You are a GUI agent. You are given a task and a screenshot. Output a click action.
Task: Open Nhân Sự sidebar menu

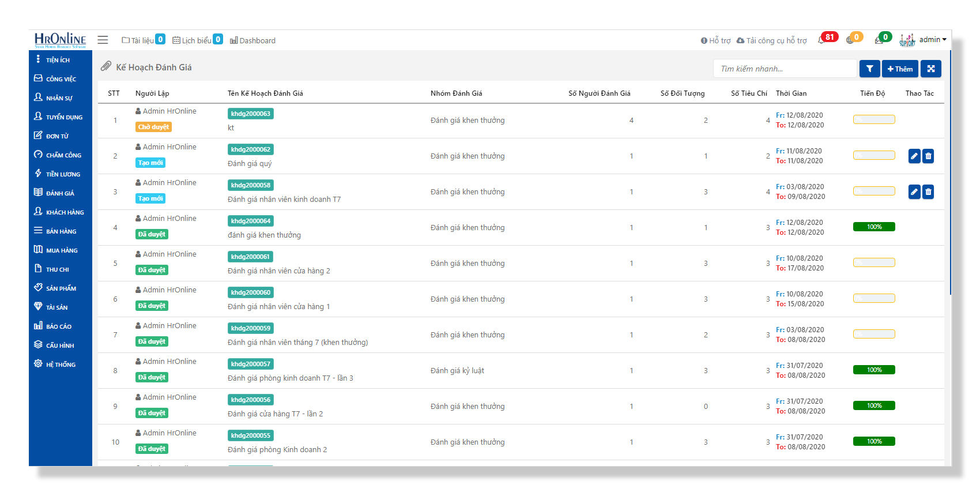(60, 97)
